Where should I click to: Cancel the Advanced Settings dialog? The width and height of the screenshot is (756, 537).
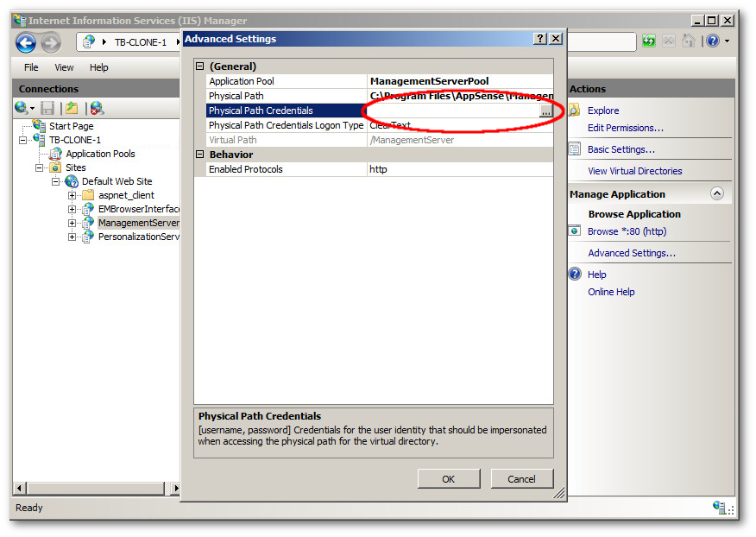(521, 479)
